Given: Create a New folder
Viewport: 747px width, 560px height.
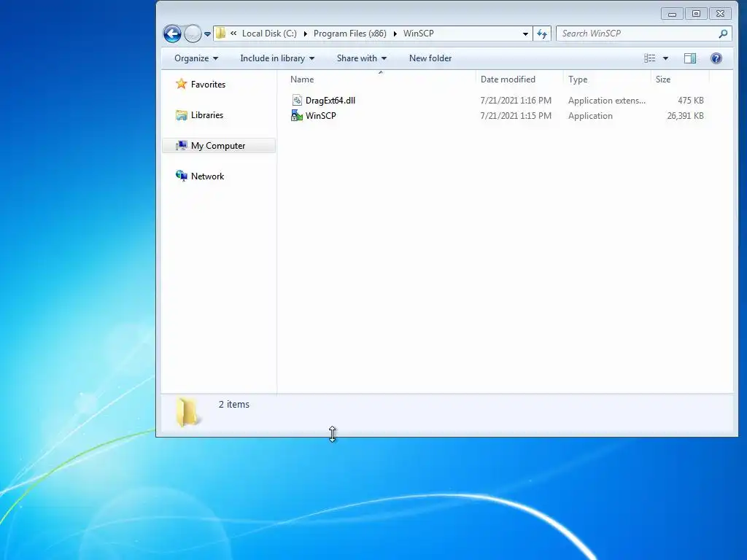Looking at the screenshot, I should click(x=430, y=58).
